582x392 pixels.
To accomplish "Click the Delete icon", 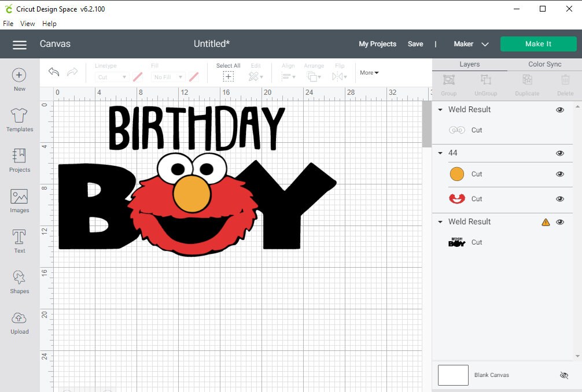I will click(565, 80).
